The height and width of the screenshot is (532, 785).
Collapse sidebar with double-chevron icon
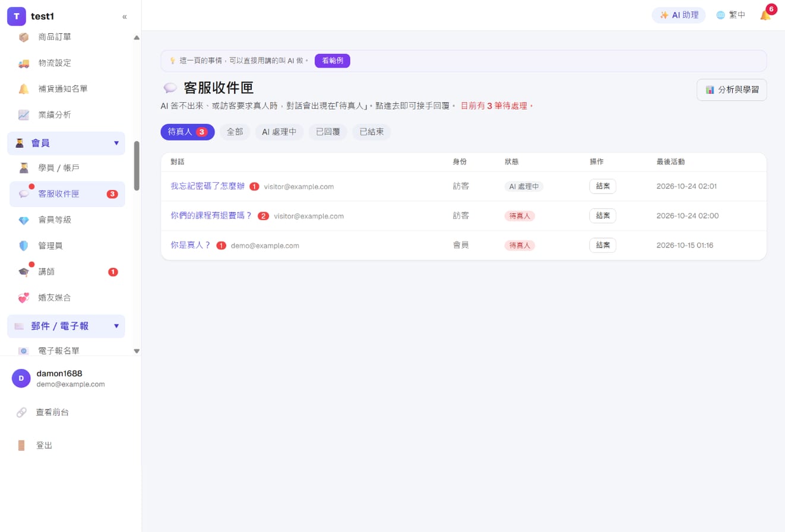(125, 17)
